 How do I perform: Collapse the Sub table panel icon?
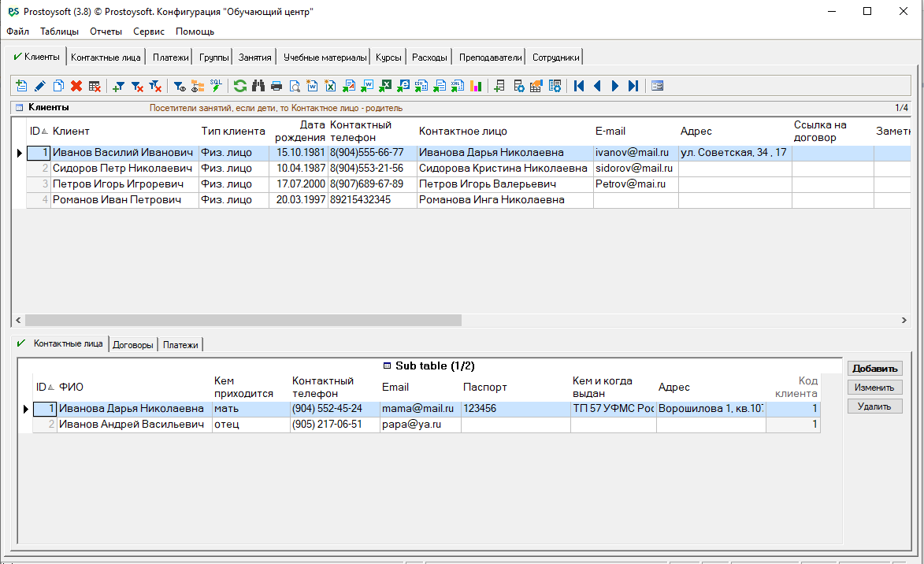tap(387, 366)
